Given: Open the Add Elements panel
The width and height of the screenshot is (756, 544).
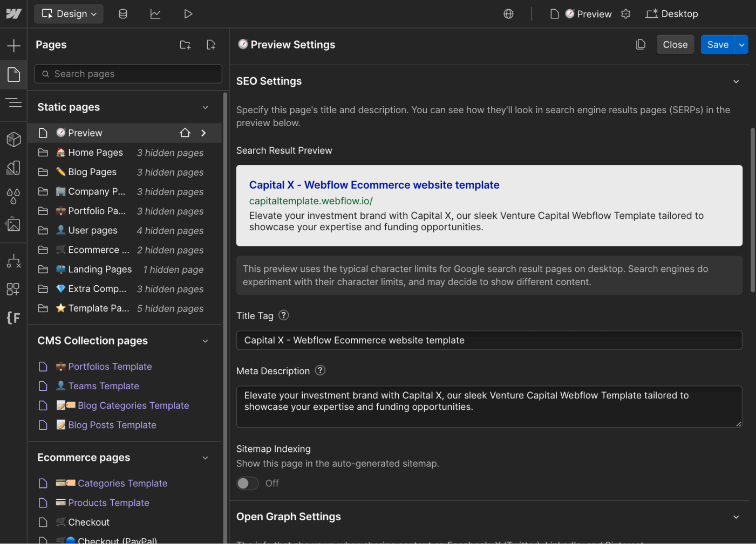Looking at the screenshot, I should pyautogui.click(x=13, y=45).
